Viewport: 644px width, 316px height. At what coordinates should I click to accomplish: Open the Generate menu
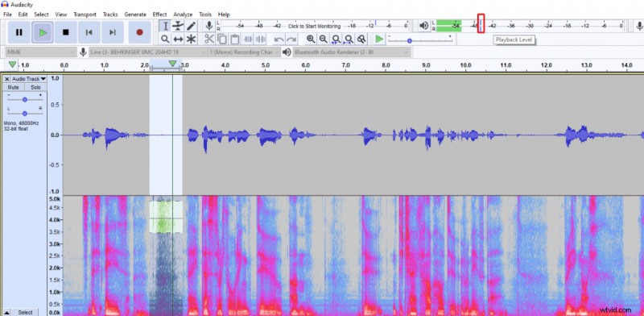coord(135,15)
